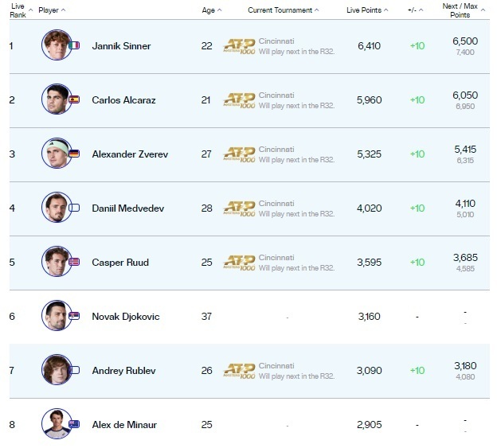
Task: Click Cincinnati tournament text in Medvedev's row
Action: coord(276,200)
